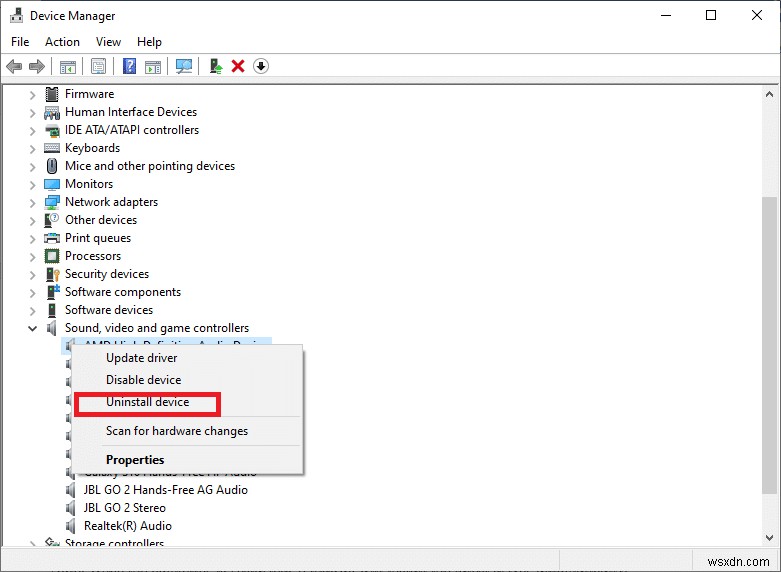Expand the Software devices node
This screenshot has width=781, height=572.
[32, 310]
